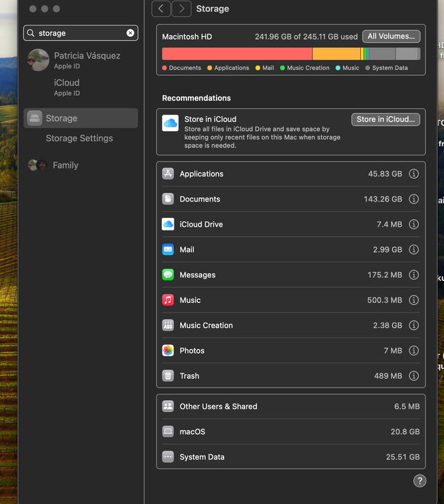Click the Music Creation legend label
This screenshot has height=504, width=444.
coord(308,68)
